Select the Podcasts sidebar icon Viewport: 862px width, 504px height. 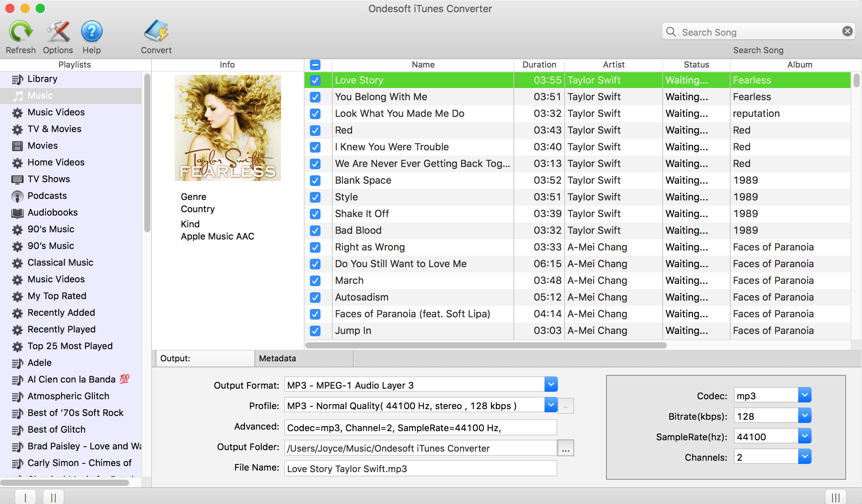click(x=16, y=195)
